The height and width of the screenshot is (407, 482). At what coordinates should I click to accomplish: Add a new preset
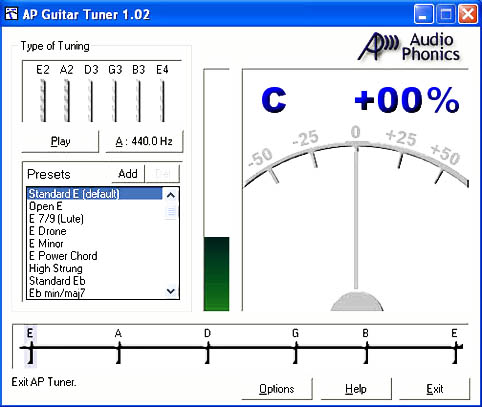point(128,174)
